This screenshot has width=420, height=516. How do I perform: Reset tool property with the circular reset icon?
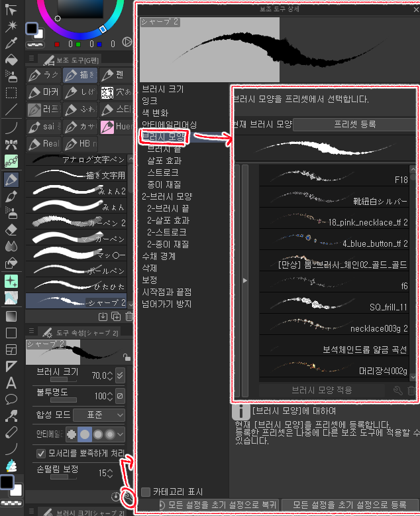click(x=115, y=497)
